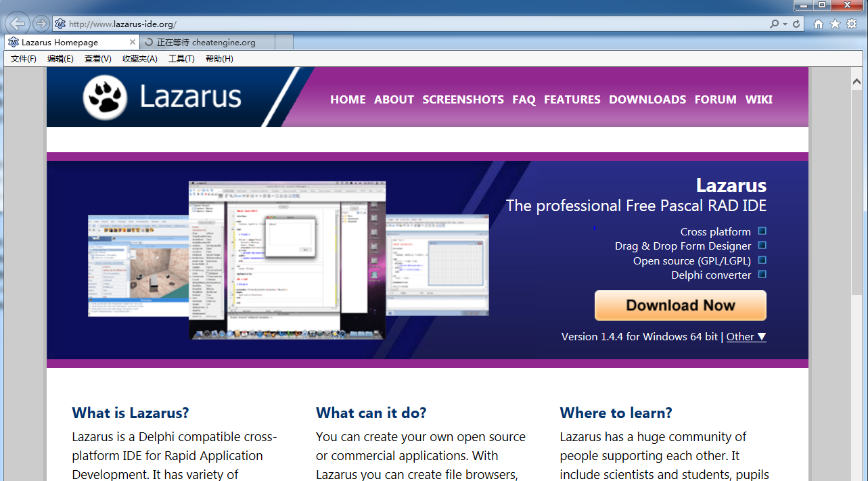View the SCREENSHOTS page
868x481 pixels.
tap(463, 99)
